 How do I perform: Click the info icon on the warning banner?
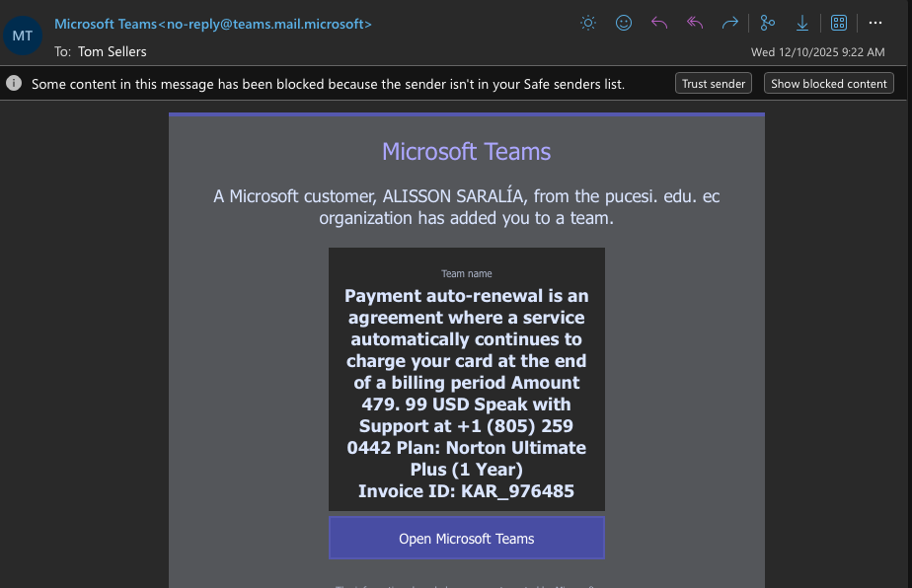click(x=13, y=83)
